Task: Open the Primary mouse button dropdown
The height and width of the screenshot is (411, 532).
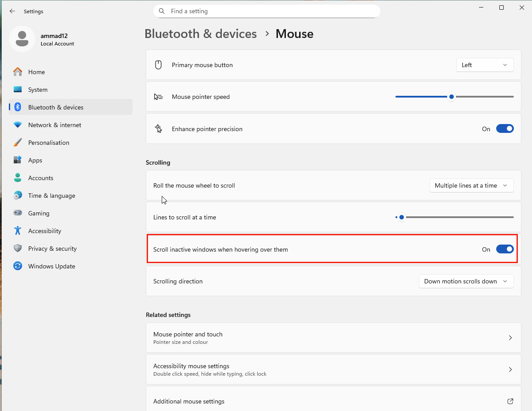Action: click(x=485, y=65)
